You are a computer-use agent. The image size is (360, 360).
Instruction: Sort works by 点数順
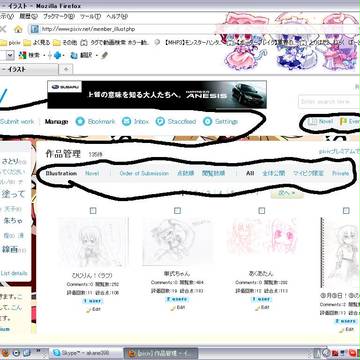(185, 173)
